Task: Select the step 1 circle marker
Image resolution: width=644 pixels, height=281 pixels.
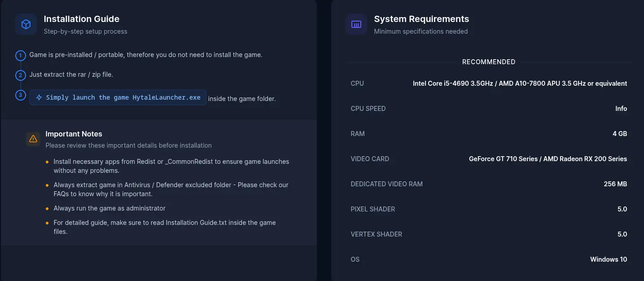Action: pyautogui.click(x=20, y=56)
